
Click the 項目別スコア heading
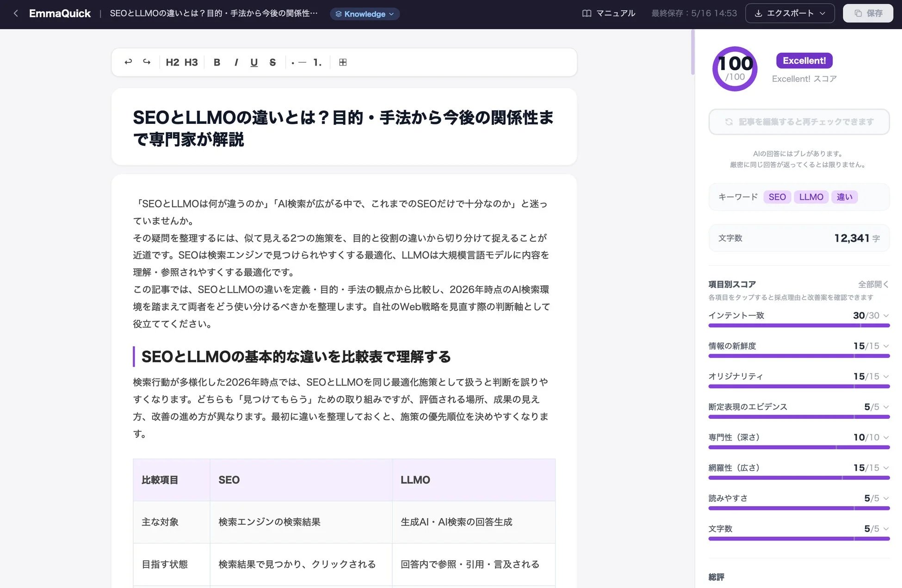[732, 284]
